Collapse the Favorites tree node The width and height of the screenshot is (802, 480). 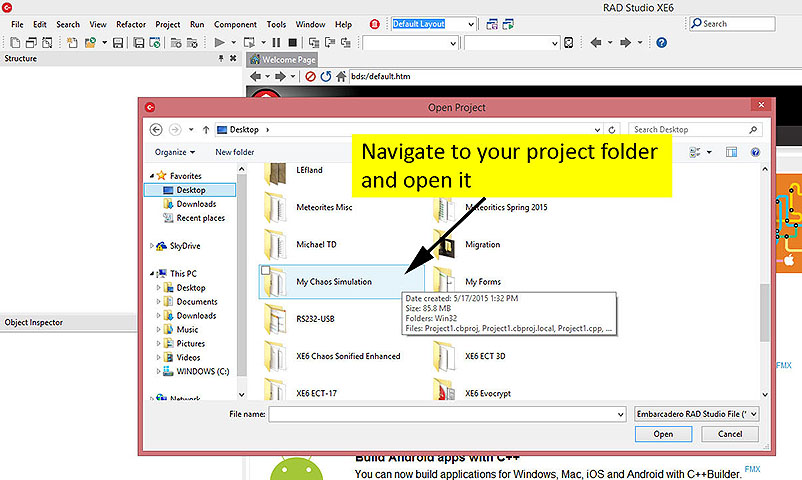point(152,176)
